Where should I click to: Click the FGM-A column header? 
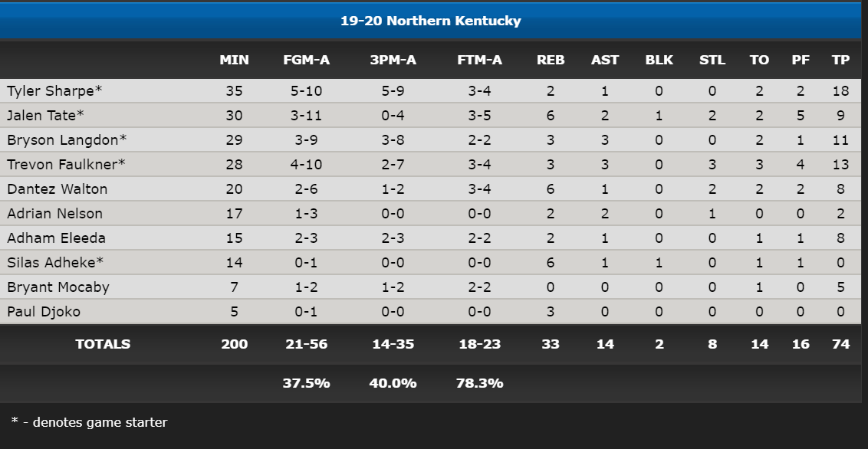(306, 60)
